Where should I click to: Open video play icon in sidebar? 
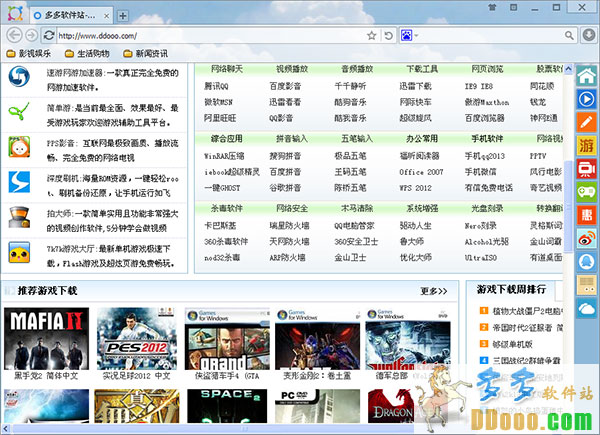coord(587,99)
